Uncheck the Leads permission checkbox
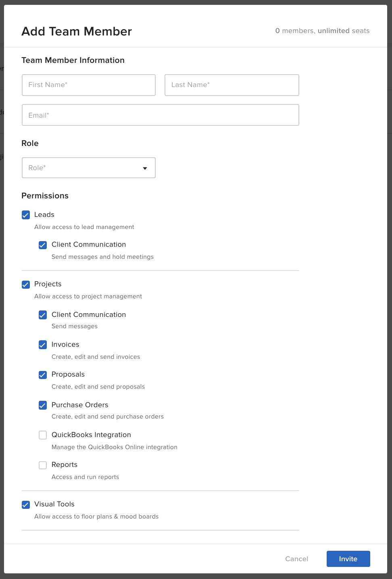392x579 pixels. tap(26, 215)
